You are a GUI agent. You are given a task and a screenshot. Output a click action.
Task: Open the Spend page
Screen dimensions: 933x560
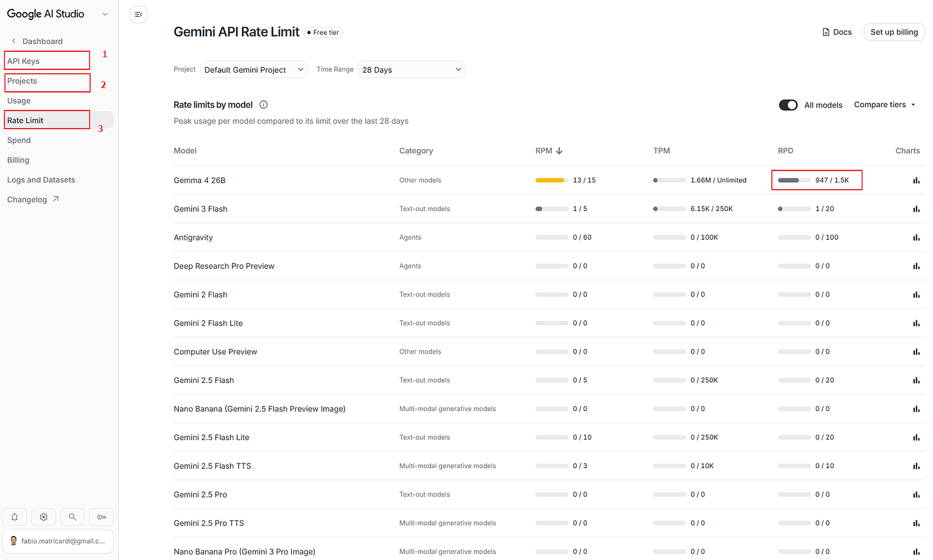click(19, 140)
